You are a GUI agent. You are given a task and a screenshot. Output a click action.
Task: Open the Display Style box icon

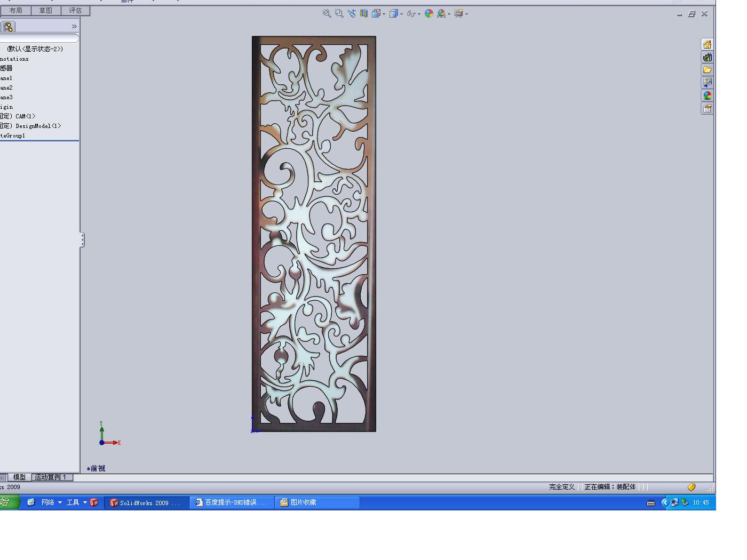[394, 13]
